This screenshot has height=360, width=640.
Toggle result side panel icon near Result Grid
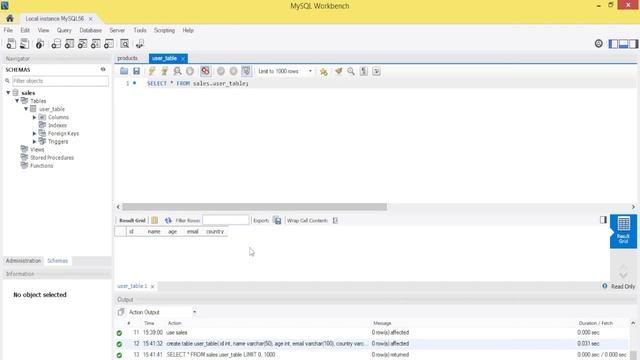coord(603,220)
